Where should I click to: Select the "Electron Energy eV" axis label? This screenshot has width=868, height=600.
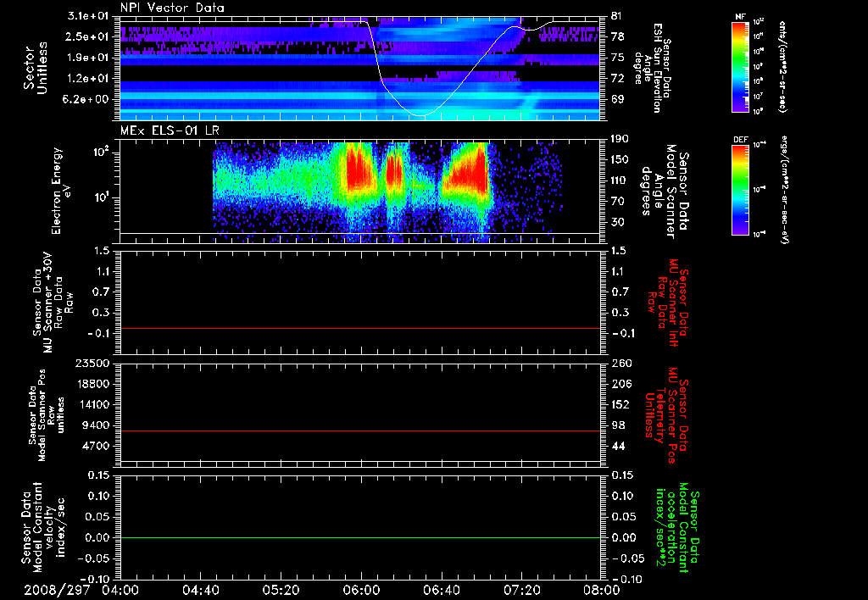pos(61,191)
